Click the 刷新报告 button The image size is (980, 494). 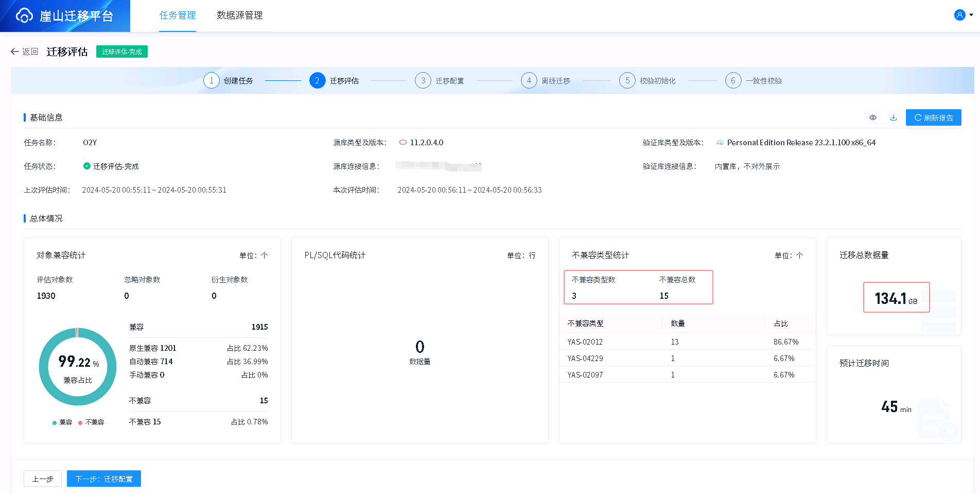click(x=934, y=117)
